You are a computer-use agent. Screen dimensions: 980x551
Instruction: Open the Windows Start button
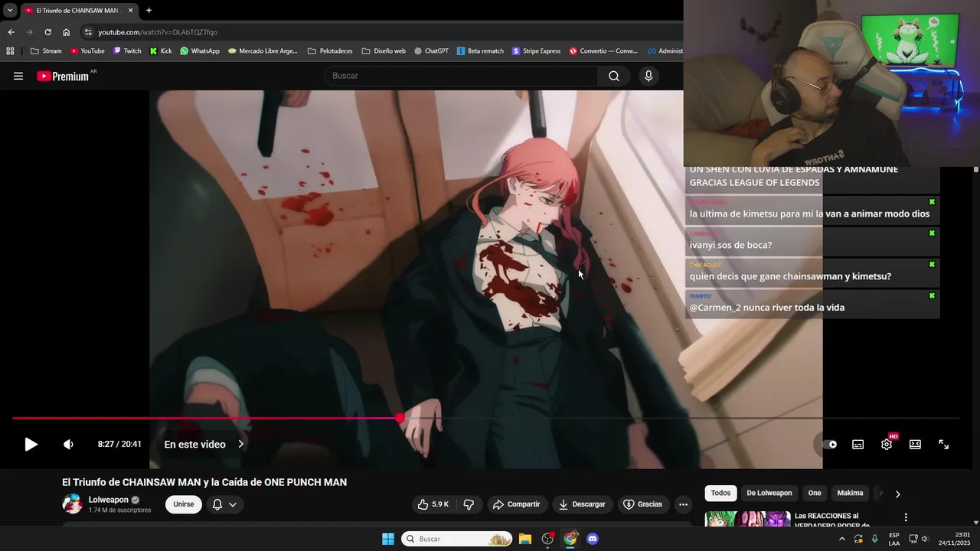[388, 539]
